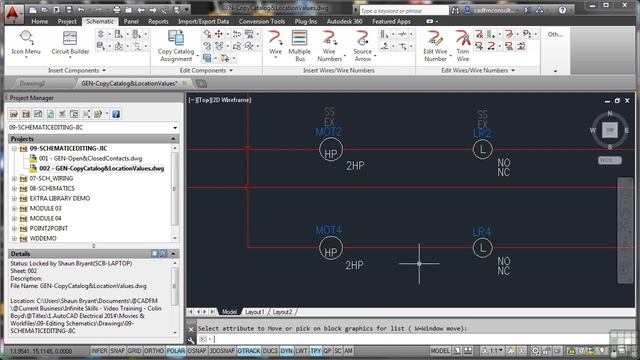This screenshot has height=360, width=640.
Task: Click the WCS label under ViewCube
Action: coord(610,160)
